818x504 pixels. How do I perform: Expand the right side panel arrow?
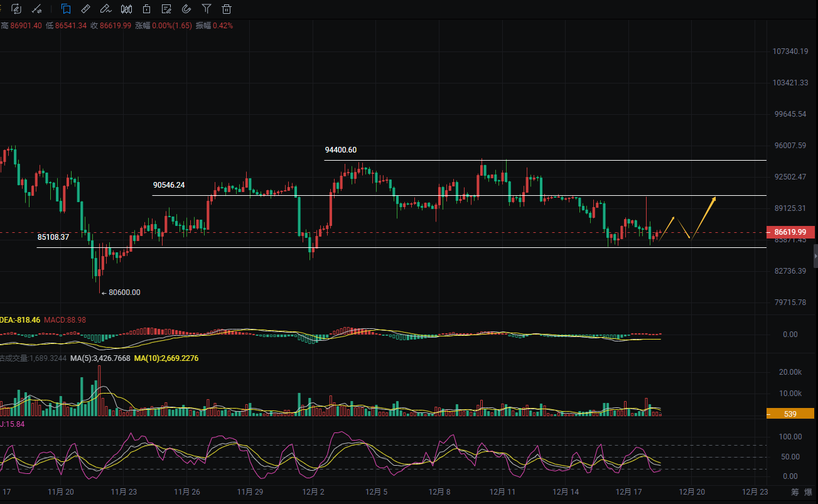(x=815, y=256)
